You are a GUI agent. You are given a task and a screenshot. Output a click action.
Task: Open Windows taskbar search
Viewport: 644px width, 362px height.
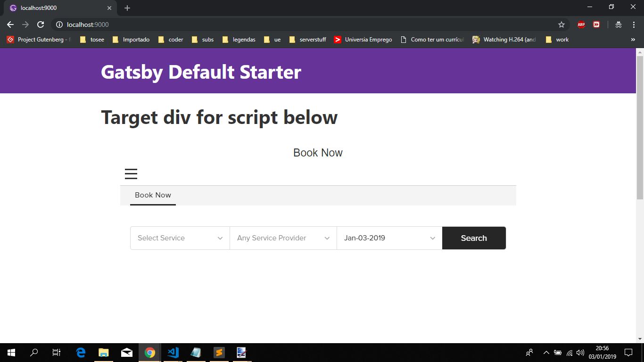pos(34,353)
